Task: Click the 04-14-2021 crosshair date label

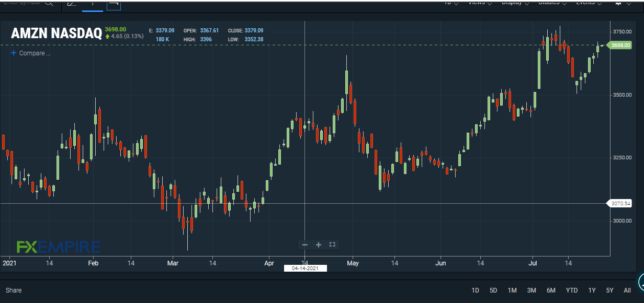Action: (305, 269)
